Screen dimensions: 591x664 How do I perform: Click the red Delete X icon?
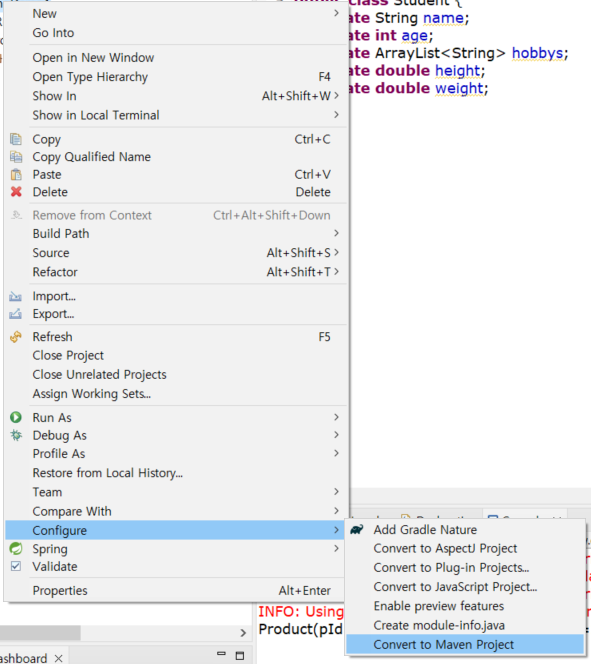coord(16,192)
